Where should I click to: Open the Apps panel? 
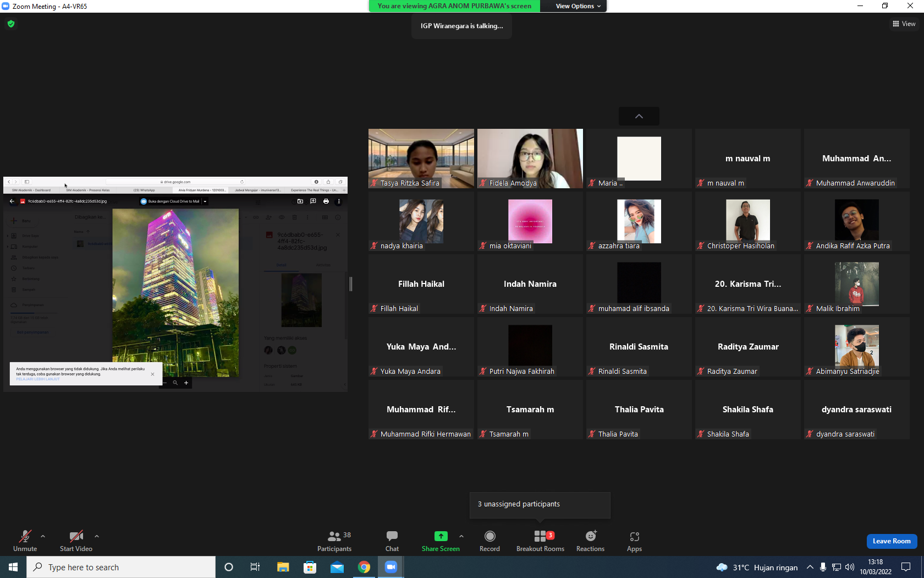click(634, 541)
